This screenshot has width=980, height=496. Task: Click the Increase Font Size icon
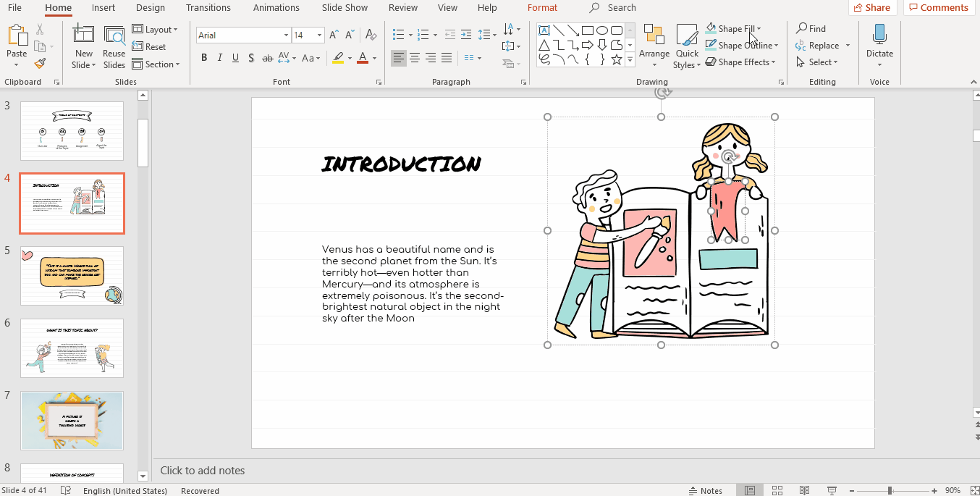(334, 33)
